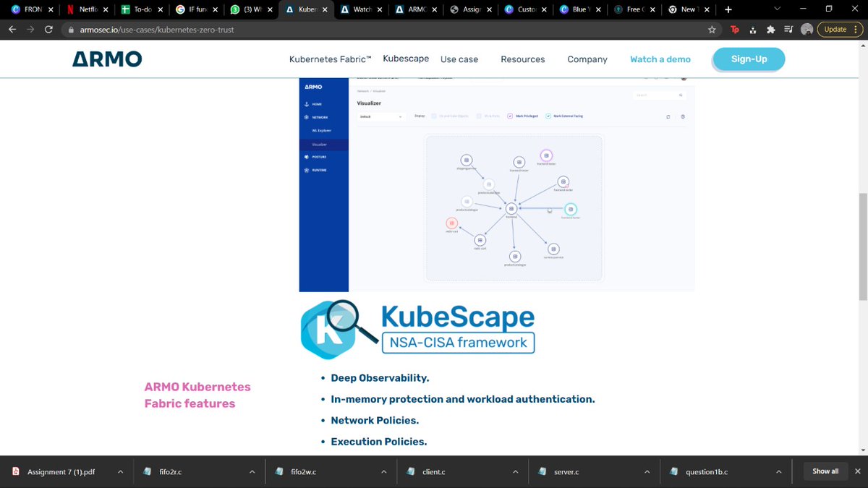Open the Extensions puzzle-piece menu
Viewport: 868px width, 488px height.
coord(770,30)
